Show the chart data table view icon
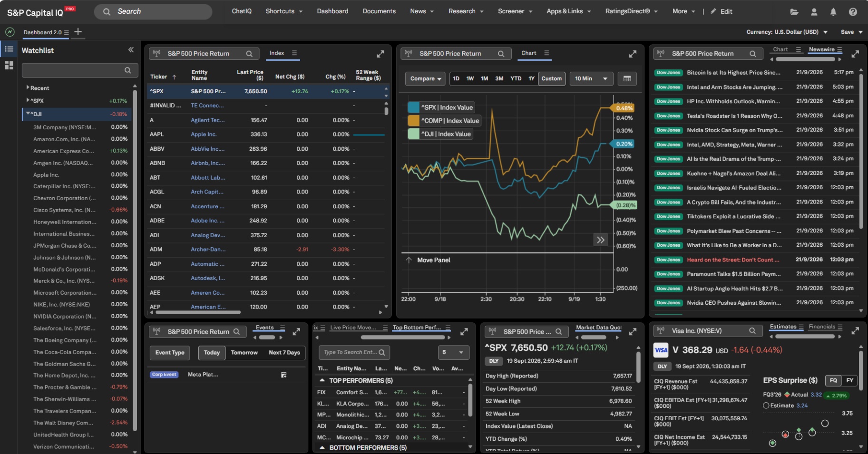The image size is (868, 454). tap(627, 78)
